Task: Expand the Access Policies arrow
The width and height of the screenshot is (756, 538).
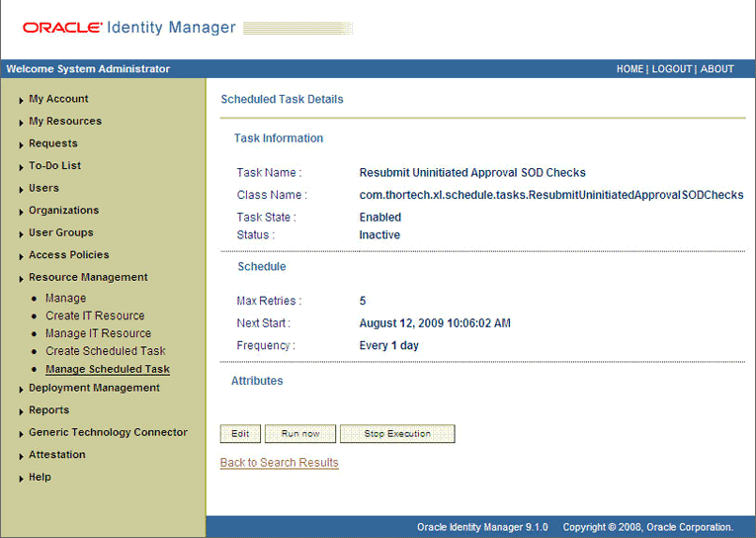Action: (21, 256)
